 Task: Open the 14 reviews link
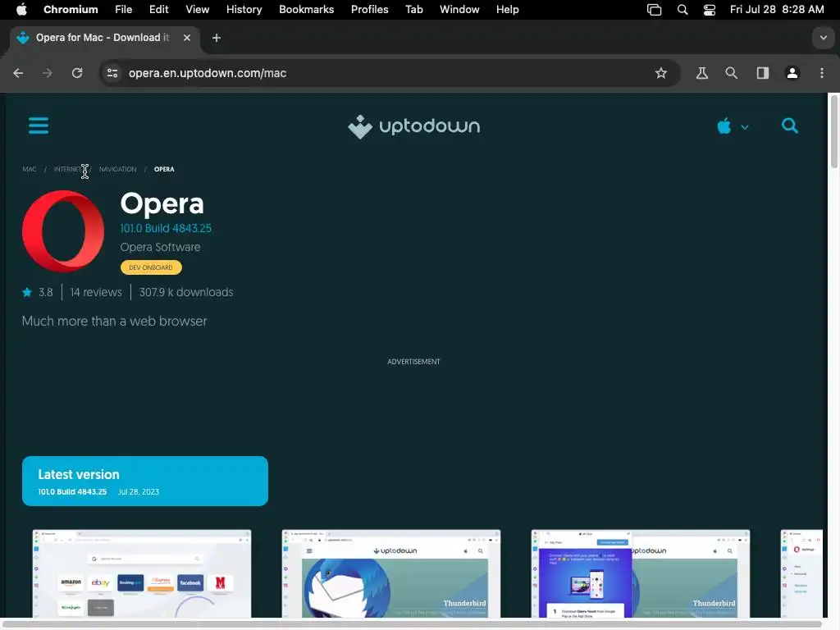click(97, 292)
